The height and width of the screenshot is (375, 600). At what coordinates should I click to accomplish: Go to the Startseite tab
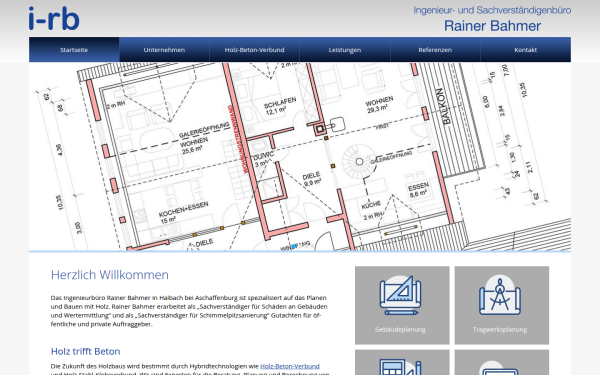click(74, 50)
